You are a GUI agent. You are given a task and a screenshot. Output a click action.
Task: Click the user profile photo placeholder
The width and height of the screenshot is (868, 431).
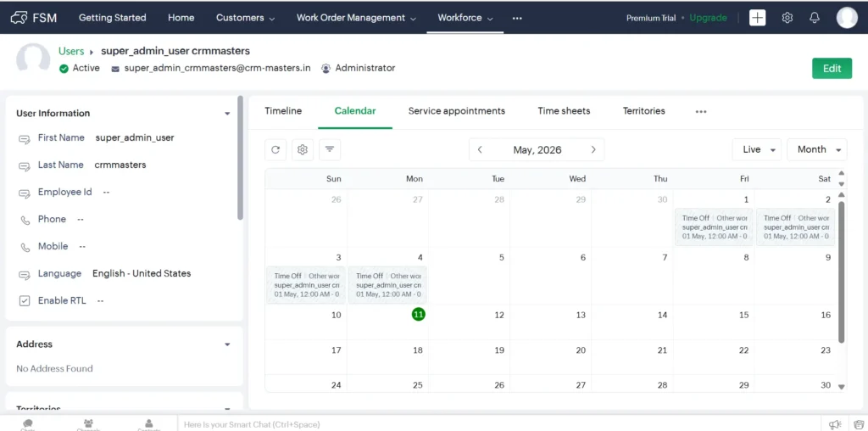click(33, 59)
